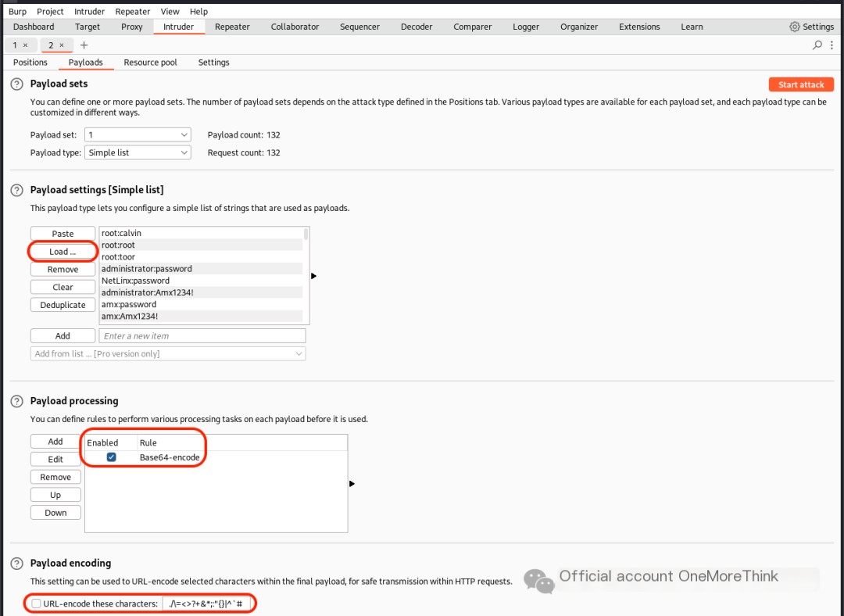Close Intruder attack tab 2

[62, 45]
